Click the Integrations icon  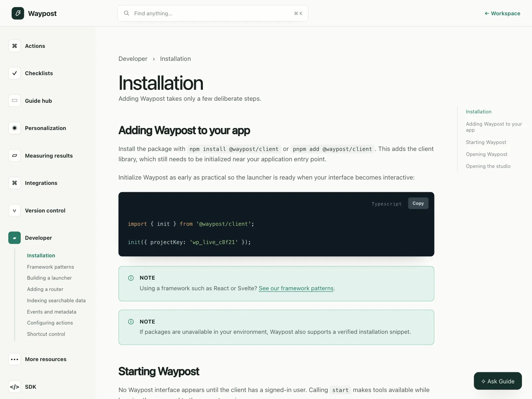tap(15, 183)
